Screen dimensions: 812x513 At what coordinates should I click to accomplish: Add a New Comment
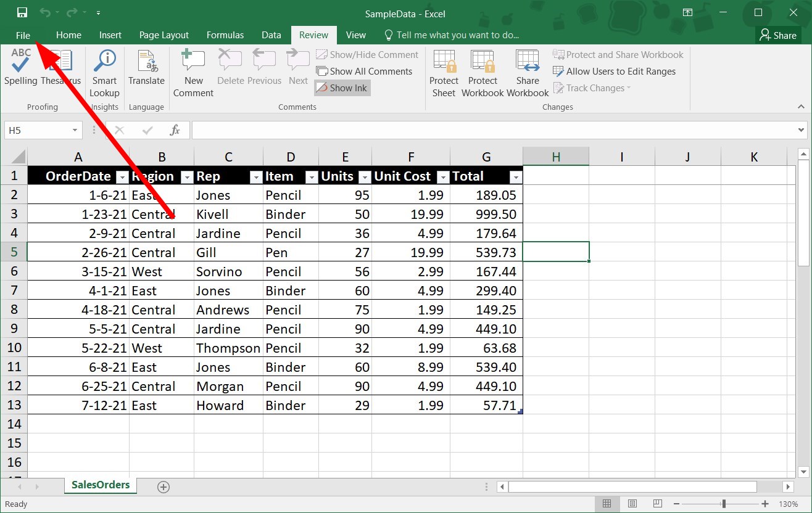click(193, 73)
